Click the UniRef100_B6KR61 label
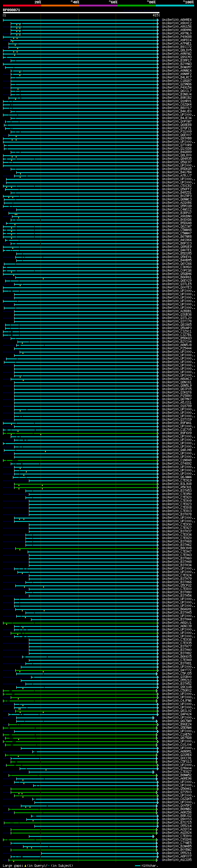 point(177,277)
